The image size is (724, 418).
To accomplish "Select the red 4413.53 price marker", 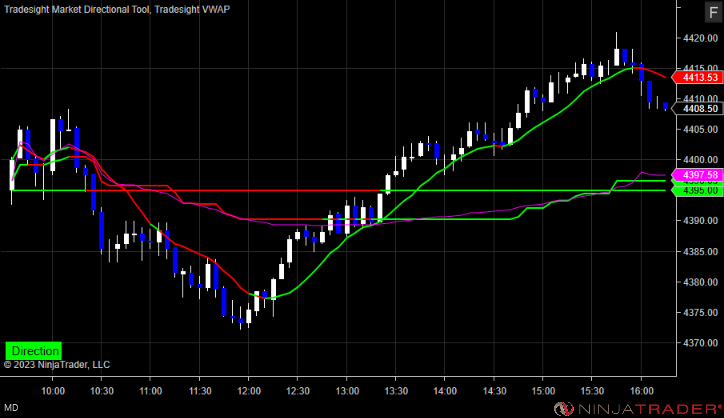I will [697, 77].
